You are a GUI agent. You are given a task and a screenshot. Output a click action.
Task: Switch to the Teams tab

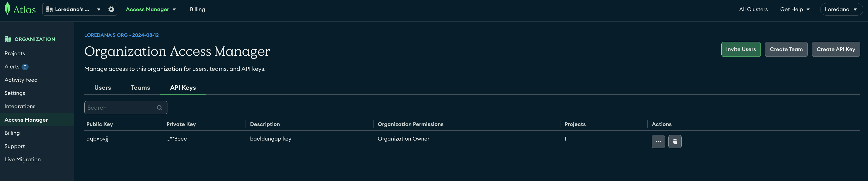[140, 88]
